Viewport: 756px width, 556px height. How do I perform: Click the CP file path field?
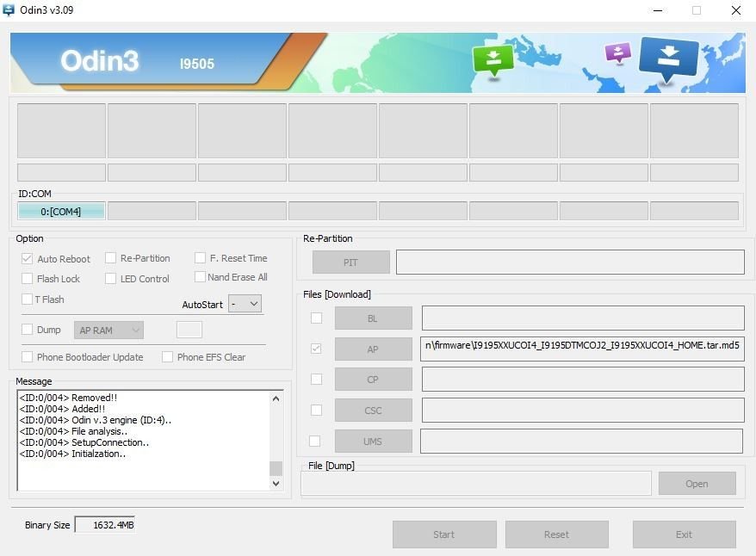583,380
